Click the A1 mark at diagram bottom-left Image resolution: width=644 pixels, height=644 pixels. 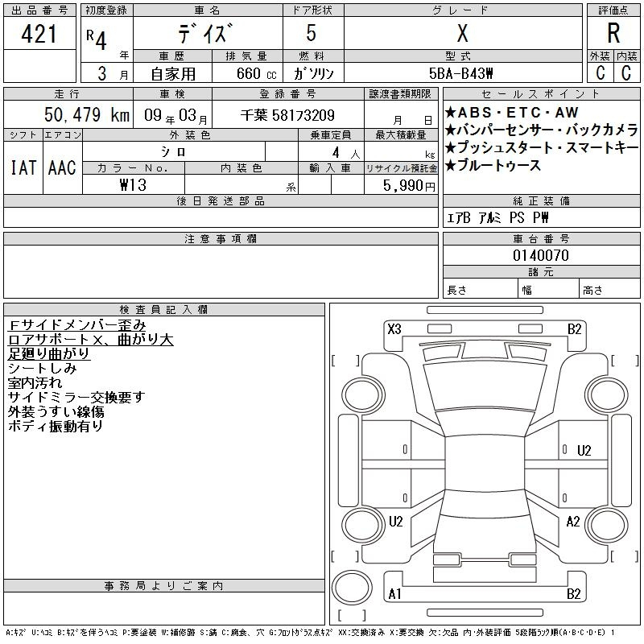[x=394, y=594]
